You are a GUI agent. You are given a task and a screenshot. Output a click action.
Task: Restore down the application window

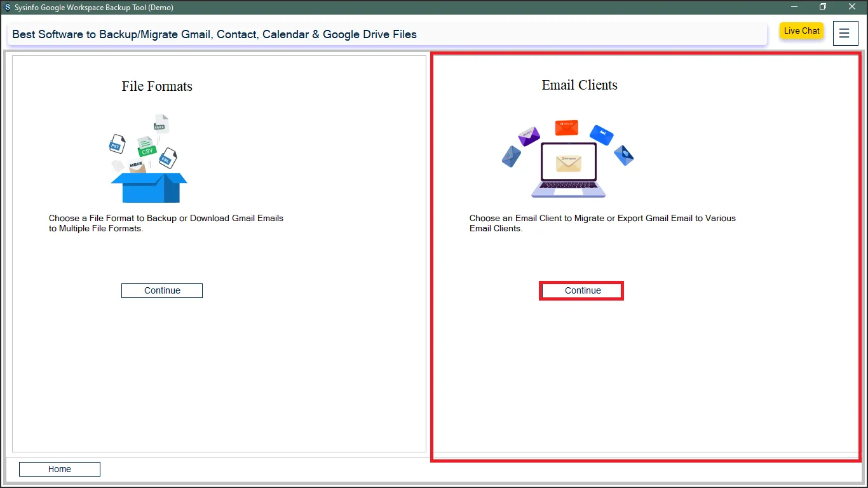(823, 7)
